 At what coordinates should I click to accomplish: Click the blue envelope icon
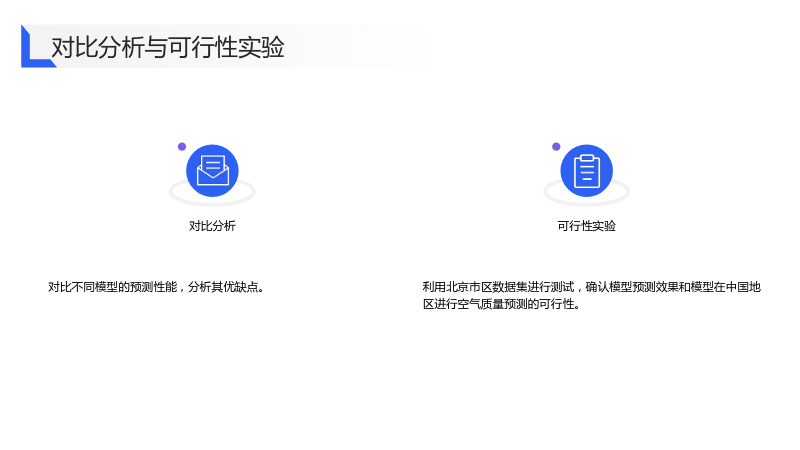[x=212, y=170]
